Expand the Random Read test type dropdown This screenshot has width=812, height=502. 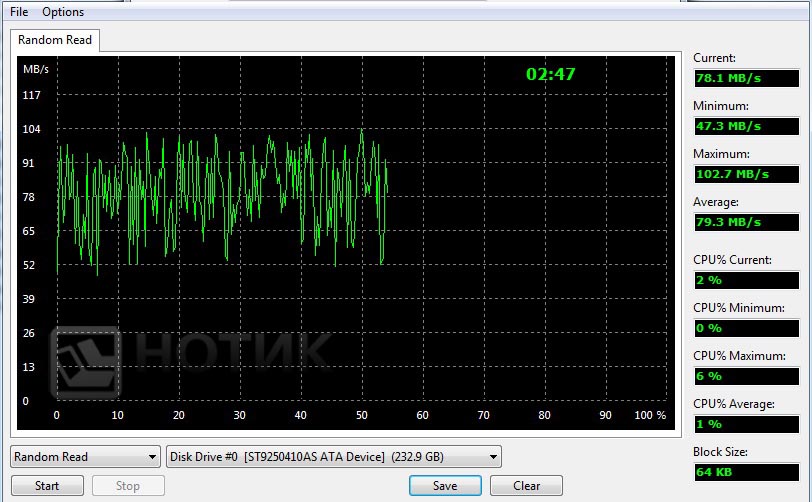coord(85,457)
